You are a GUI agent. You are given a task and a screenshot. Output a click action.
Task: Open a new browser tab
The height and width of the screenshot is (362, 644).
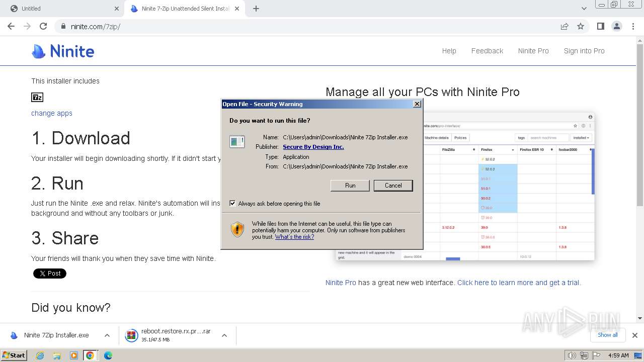click(256, 9)
